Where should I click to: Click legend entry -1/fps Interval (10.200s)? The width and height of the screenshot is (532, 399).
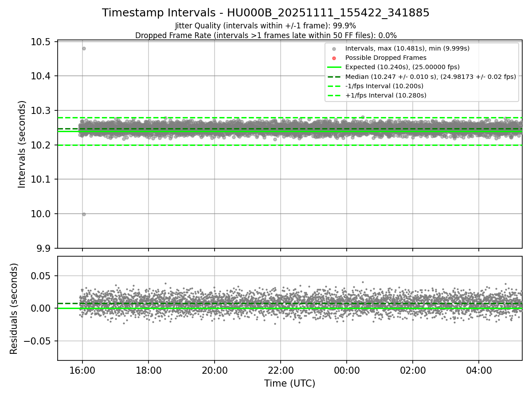[x=384, y=86]
